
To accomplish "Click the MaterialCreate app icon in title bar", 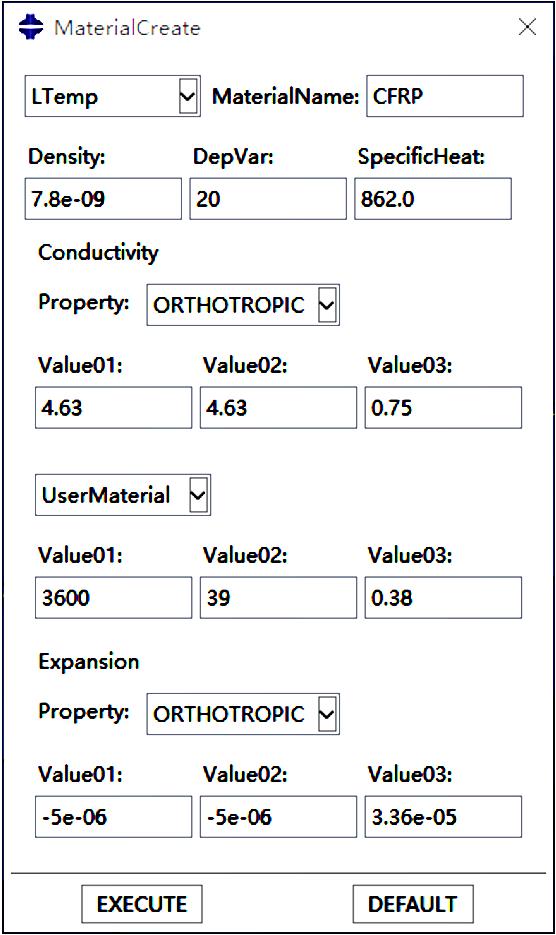I will click(31, 27).
